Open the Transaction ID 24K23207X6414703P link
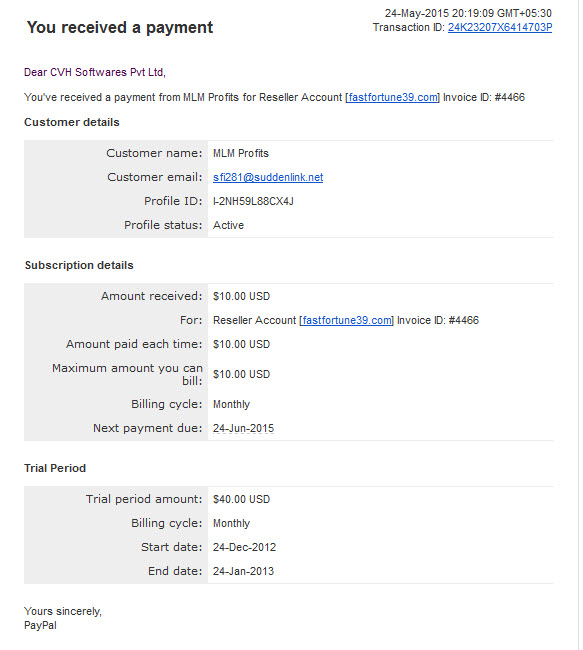The height and width of the screenshot is (650, 583). [x=500, y=27]
